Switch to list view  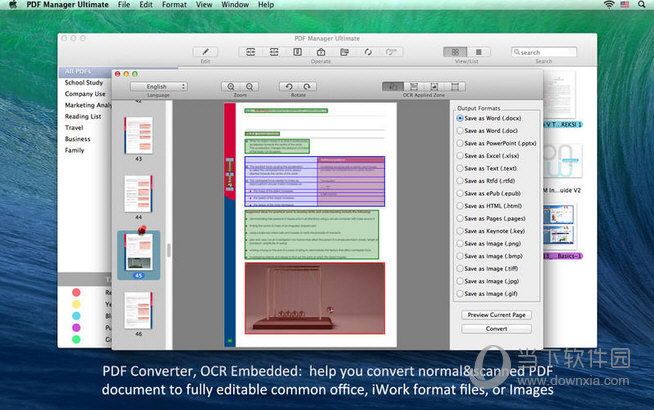point(478,52)
